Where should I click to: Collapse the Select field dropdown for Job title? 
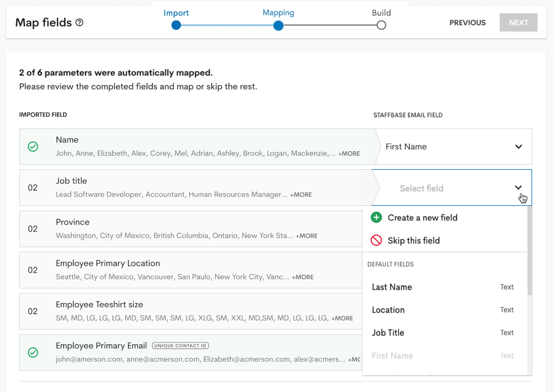[x=518, y=187]
